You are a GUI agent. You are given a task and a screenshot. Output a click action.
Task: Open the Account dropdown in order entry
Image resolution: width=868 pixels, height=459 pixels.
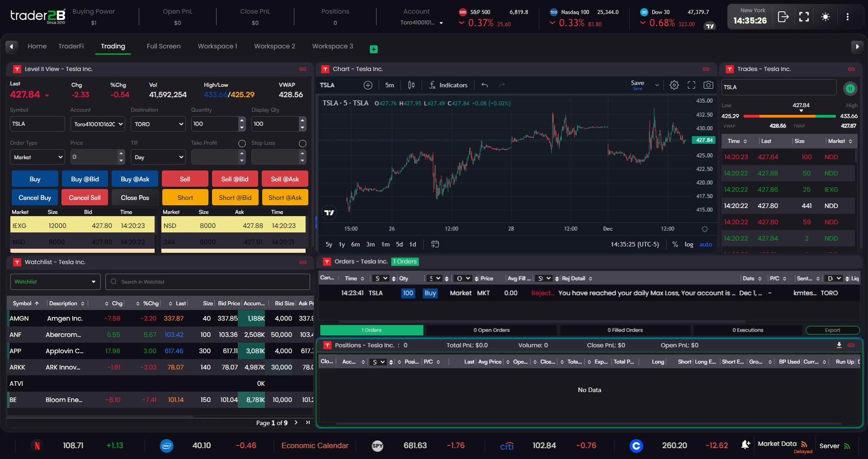click(x=98, y=124)
